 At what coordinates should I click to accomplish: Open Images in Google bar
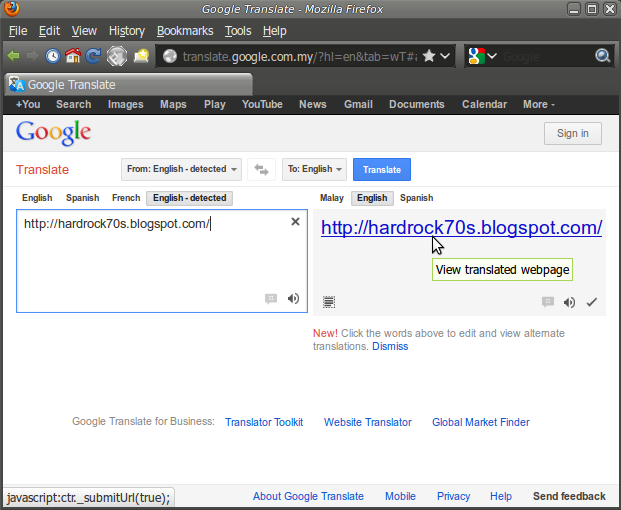click(126, 104)
